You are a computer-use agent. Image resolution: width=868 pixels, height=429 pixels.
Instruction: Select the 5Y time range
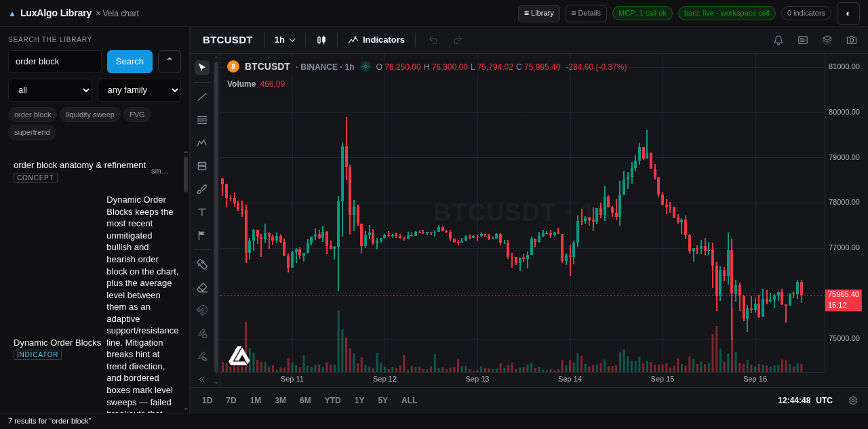383,401
